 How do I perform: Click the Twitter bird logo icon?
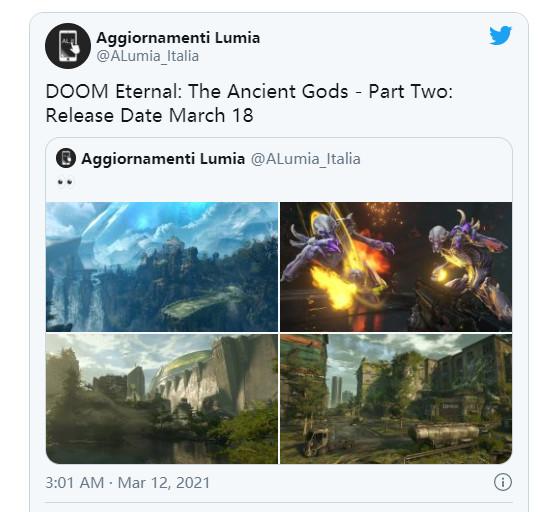coord(500,35)
